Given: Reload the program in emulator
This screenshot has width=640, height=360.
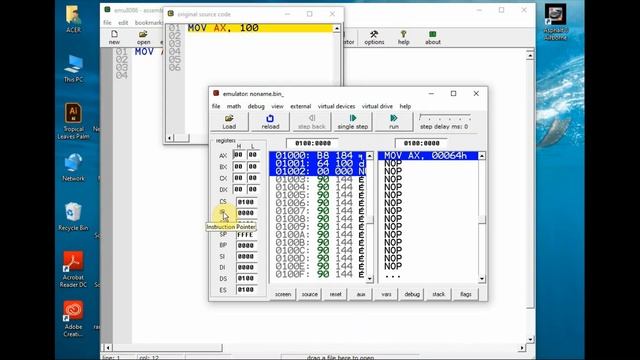Looking at the screenshot, I should click(x=270, y=122).
